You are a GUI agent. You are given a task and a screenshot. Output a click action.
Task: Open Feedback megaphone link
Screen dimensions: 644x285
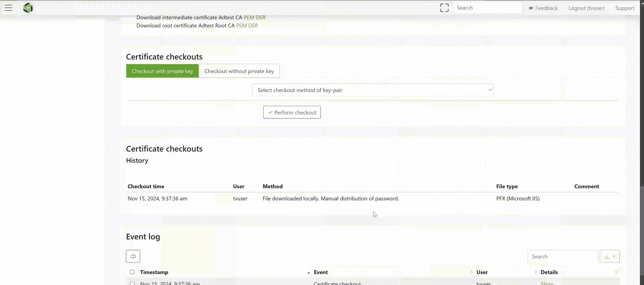(543, 8)
